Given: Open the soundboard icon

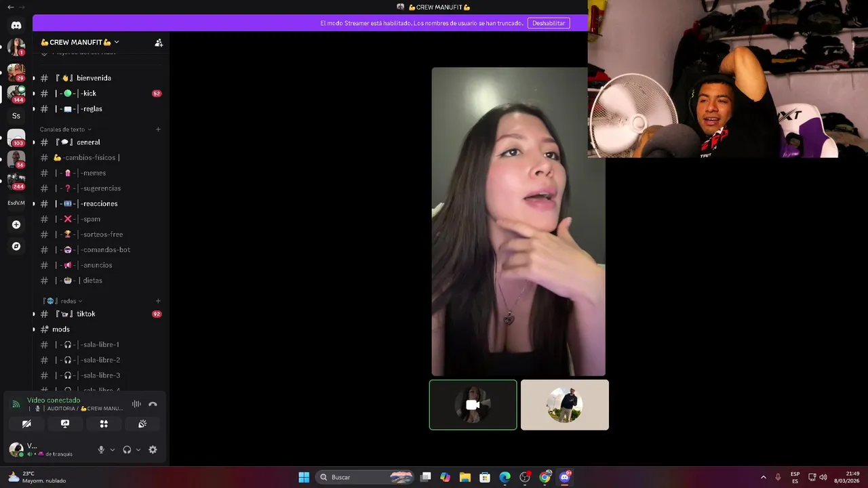Looking at the screenshot, I should pyautogui.click(x=142, y=424).
